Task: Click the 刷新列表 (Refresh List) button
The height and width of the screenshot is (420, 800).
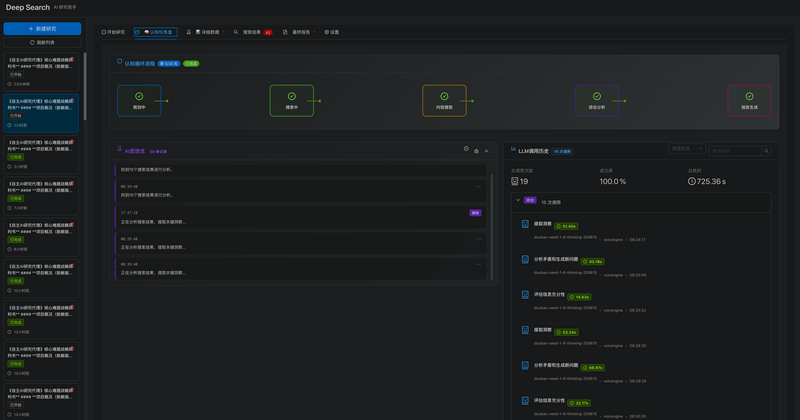Action: pos(42,43)
